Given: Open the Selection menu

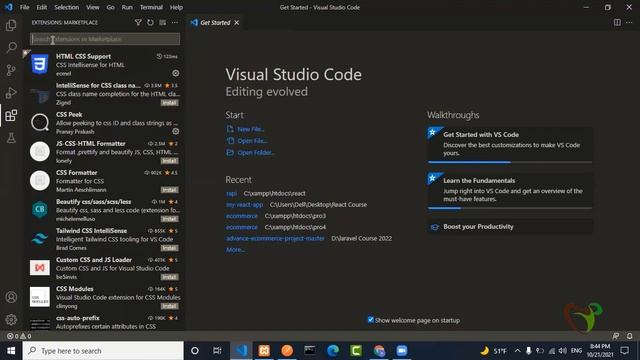Looking at the screenshot, I should pyautogui.click(x=67, y=7).
